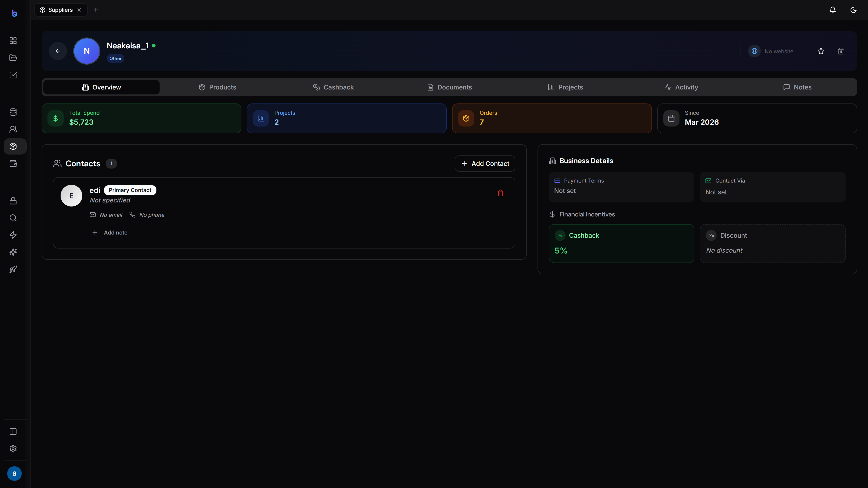Switch to the Activity tab

point(681,87)
